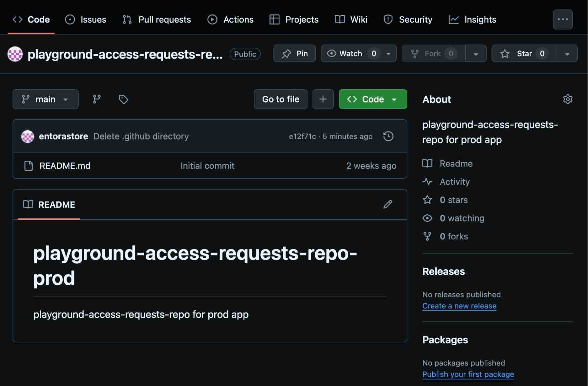Click Create a new release

[459, 306]
